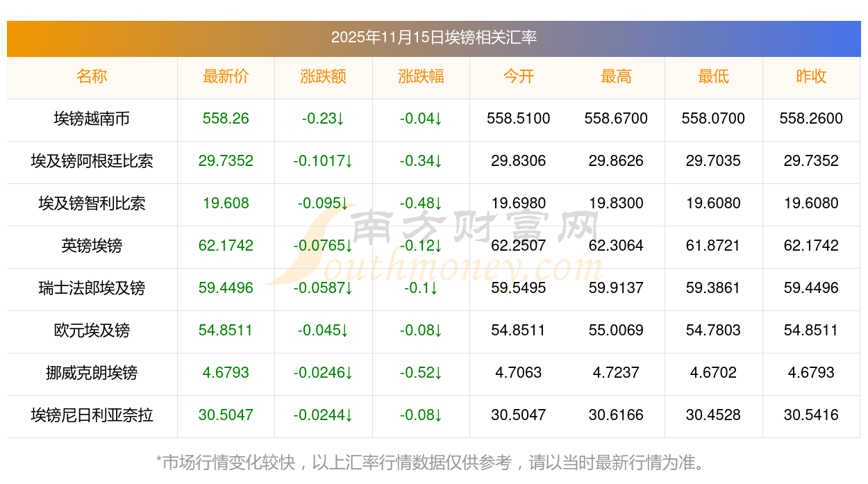Click change percent -0.34↓
Image resolution: width=868 pixels, height=484 pixels.
click(x=421, y=161)
